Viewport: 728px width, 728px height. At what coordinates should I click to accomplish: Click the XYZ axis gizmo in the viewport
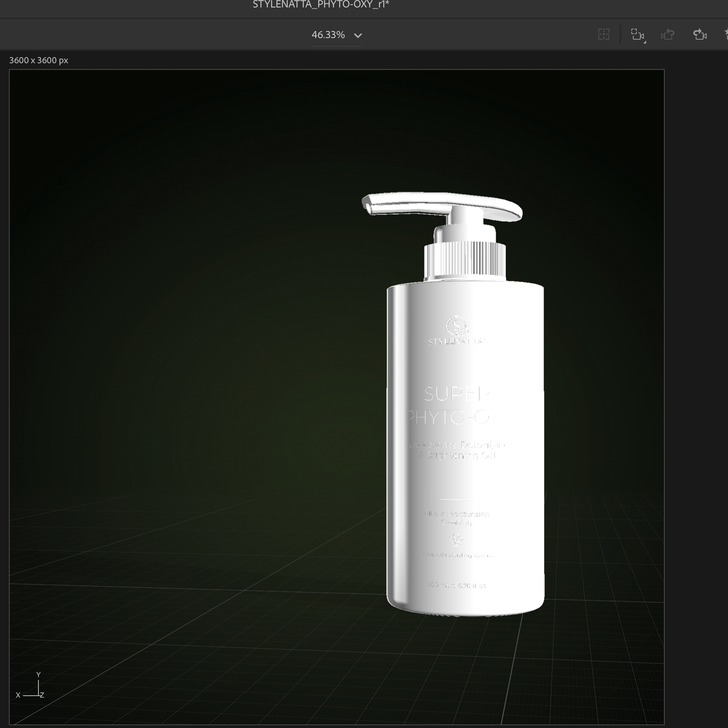pyautogui.click(x=31, y=686)
